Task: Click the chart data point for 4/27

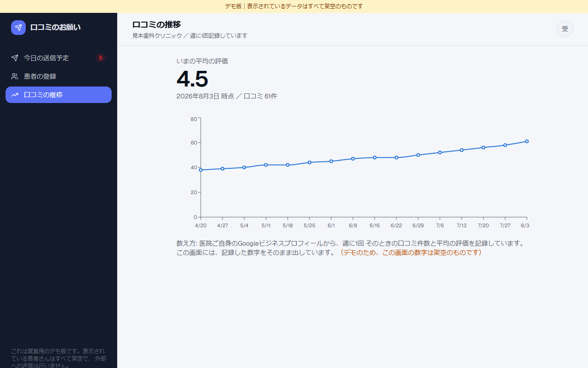Action: [222, 169]
